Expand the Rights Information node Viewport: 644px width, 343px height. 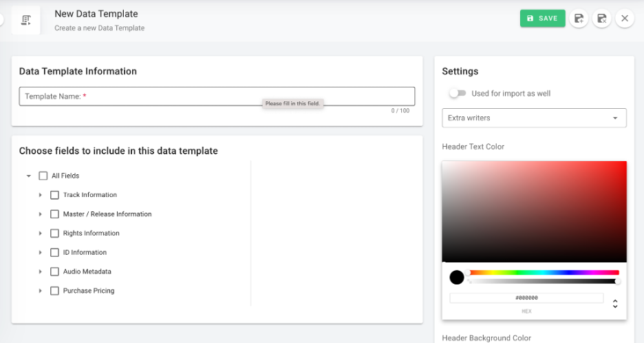click(x=40, y=233)
